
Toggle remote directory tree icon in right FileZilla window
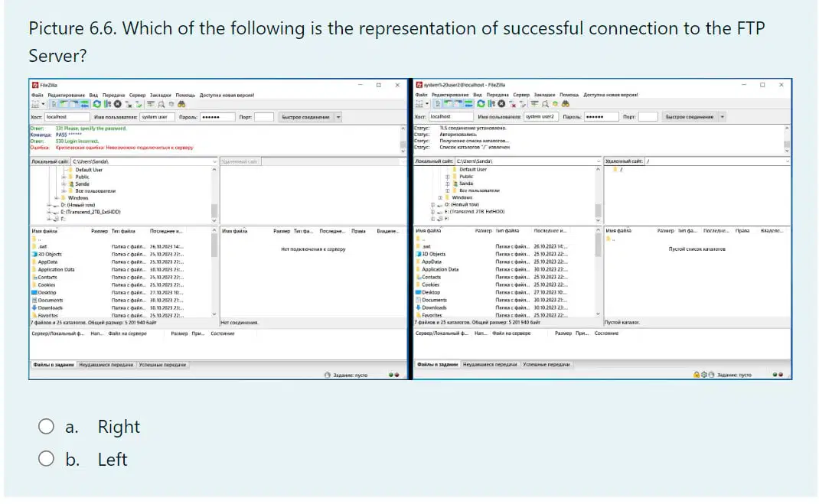[x=458, y=104]
